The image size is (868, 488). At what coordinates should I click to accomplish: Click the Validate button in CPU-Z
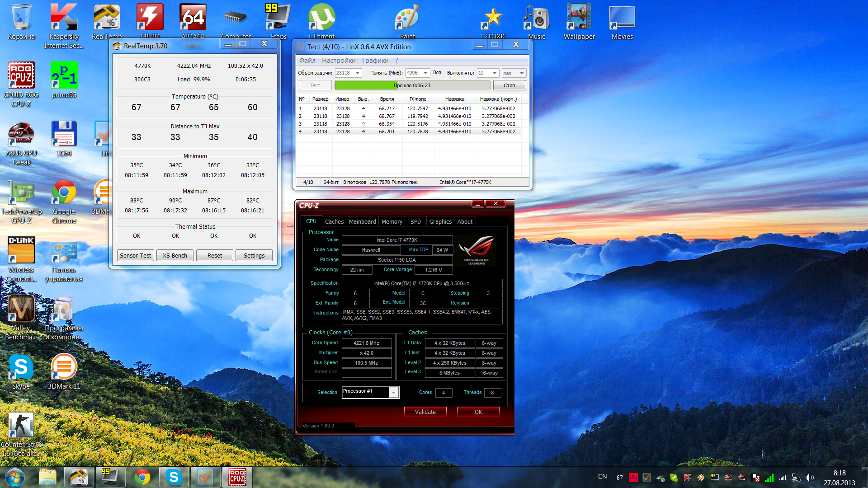point(425,412)
